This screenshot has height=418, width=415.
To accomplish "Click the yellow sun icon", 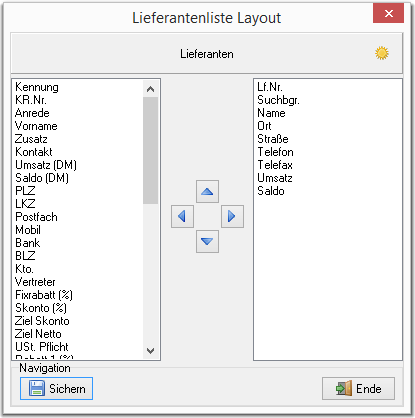I will click(x=382, y=53).
